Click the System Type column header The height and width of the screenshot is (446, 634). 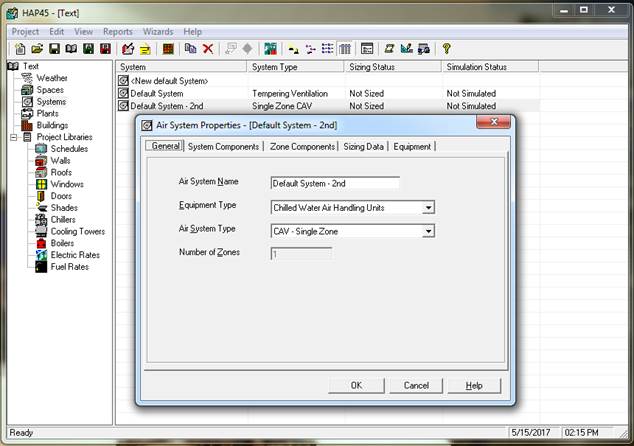point(295,67)
